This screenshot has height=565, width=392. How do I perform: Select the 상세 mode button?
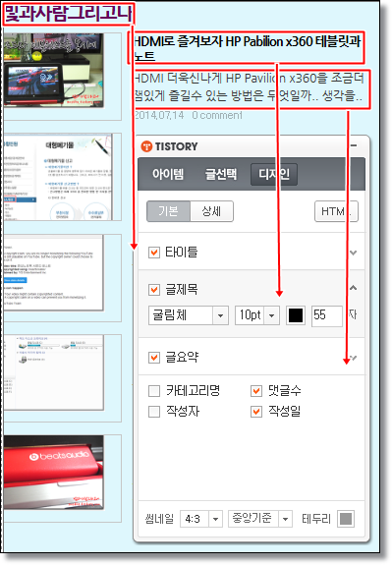coord(211,211)
